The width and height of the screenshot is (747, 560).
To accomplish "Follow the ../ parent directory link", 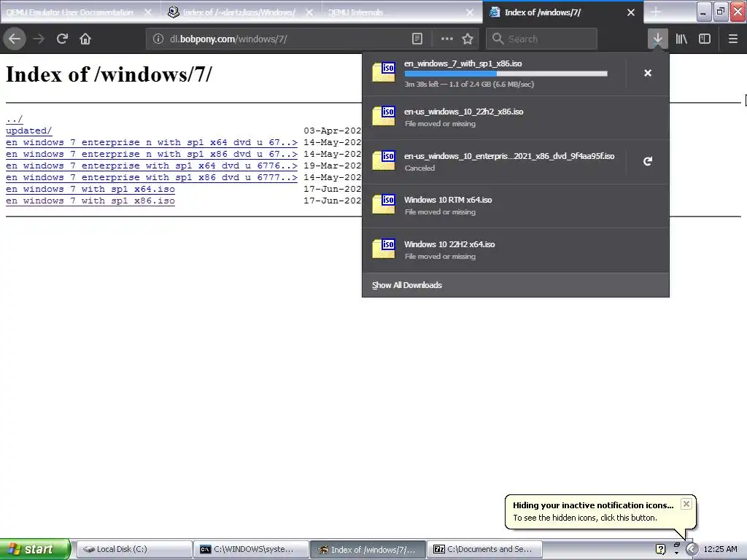I will click(x=15, y=119).
